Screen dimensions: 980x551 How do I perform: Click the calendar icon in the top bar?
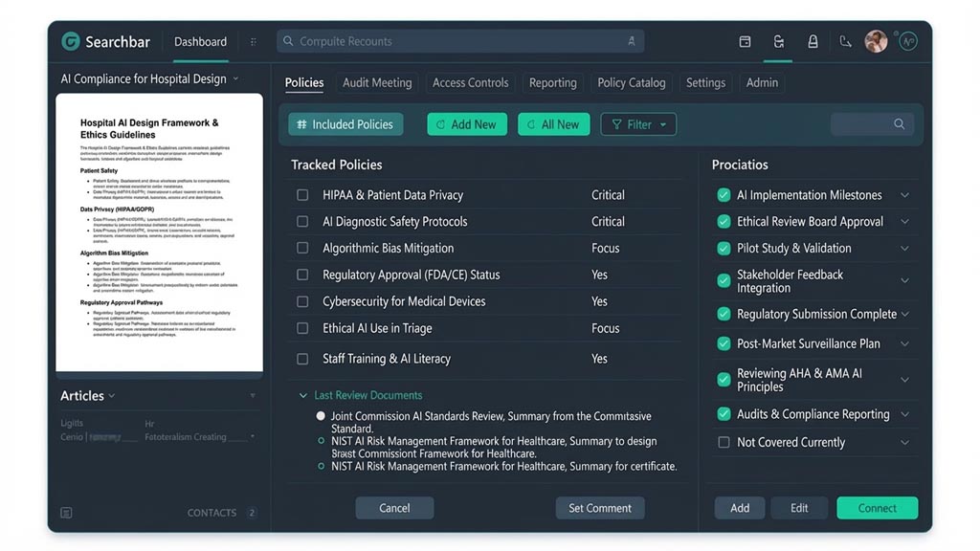click(745, 41)
